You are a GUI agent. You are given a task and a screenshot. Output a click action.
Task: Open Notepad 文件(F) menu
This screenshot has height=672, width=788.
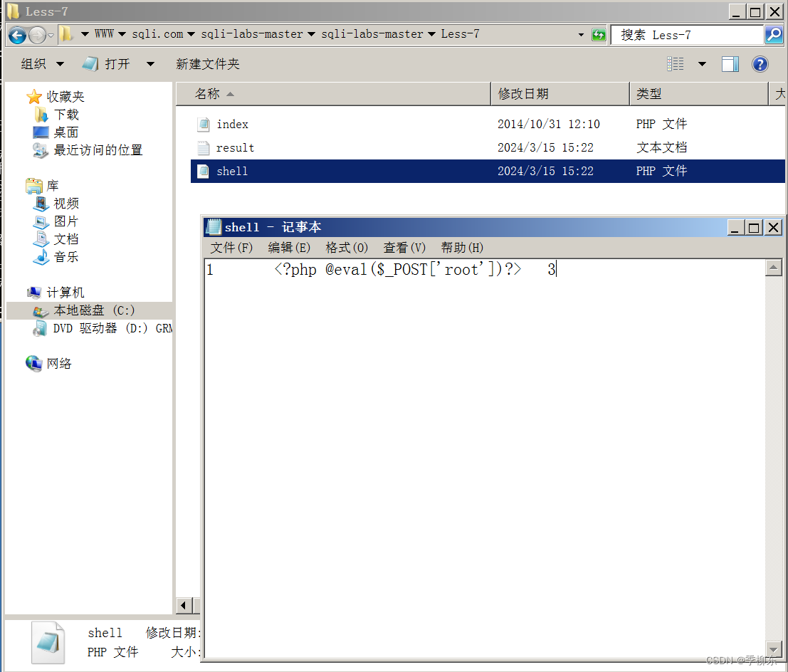[231, 248]
